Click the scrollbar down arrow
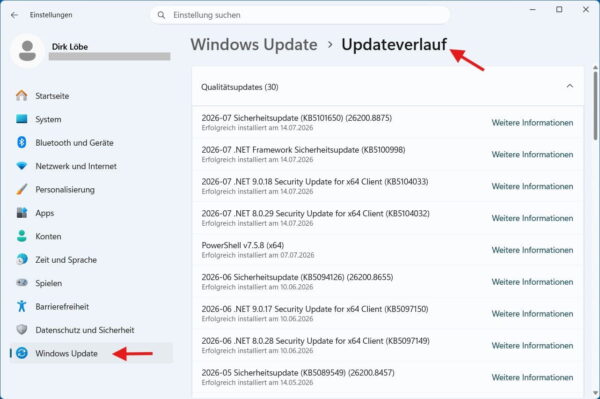This screenshot has height=399, width=600. (595, 393)
